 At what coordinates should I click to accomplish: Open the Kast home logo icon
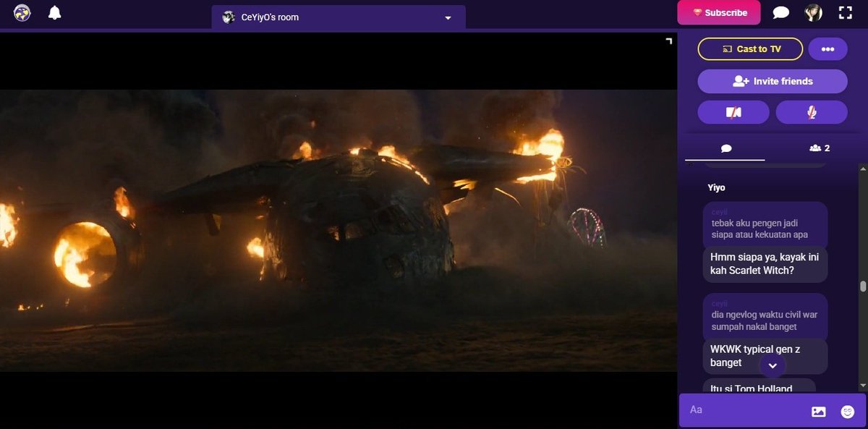(x=22, y=13)
